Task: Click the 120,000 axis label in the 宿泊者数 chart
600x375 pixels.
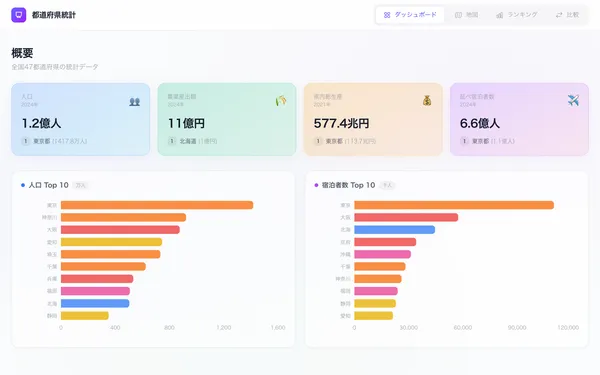Action: (568, 328)
